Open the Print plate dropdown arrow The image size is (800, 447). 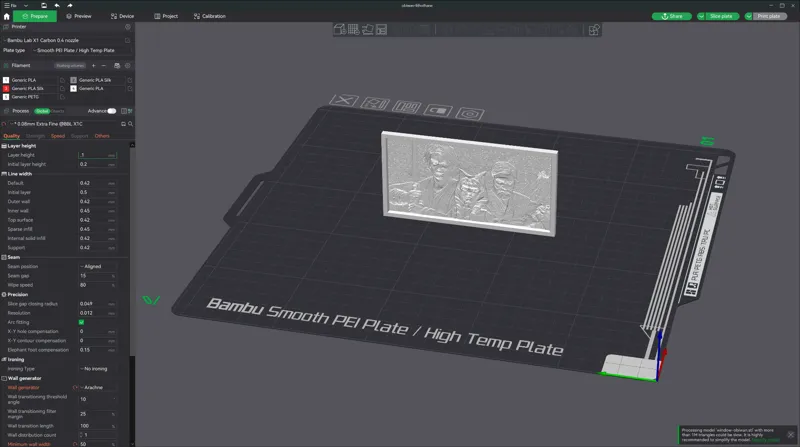tap(748, 16)
